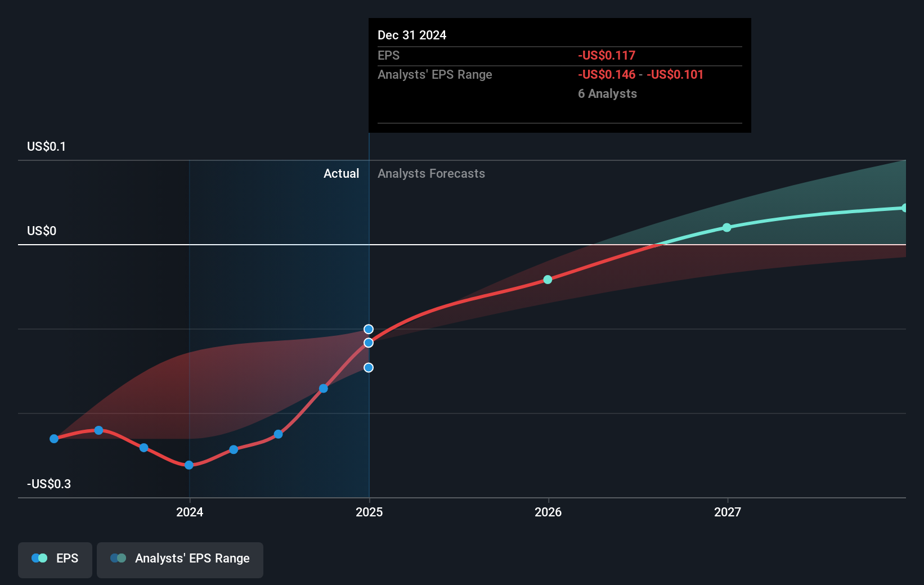
Task: Click the EPS data point before 2025
Action: pos(324,389)
